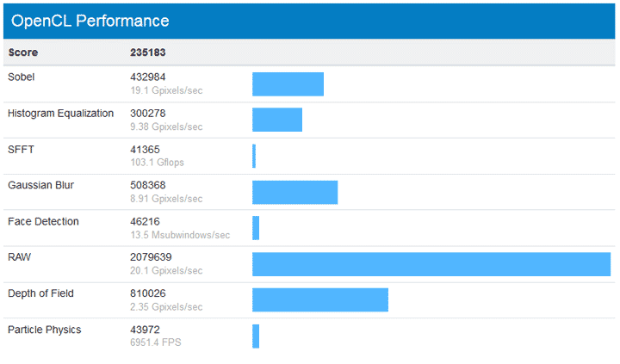The width and height of the screenshot is (620, 364).
Task: Select Sobel score 432984
Action: pos(148,77)
